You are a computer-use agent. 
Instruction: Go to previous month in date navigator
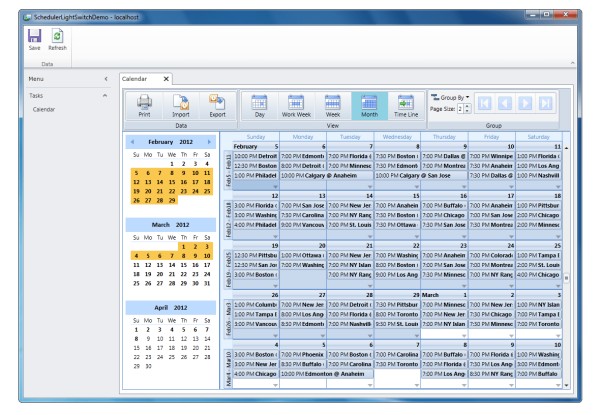pos(132,142)
